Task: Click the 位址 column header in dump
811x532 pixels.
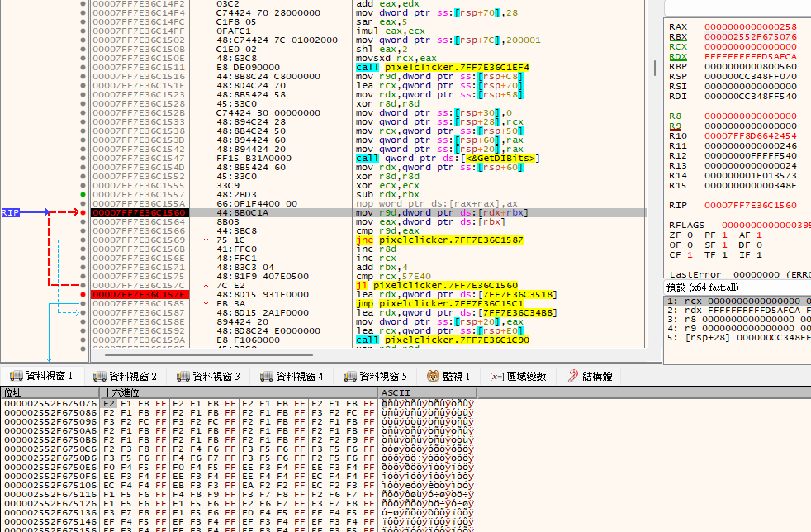Action: pos(50,392)
